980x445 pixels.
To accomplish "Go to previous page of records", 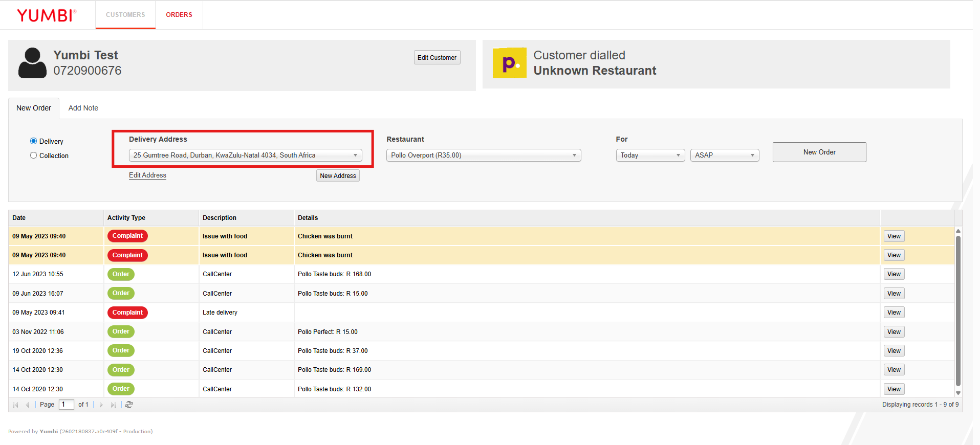I will [x=28, y=405].
